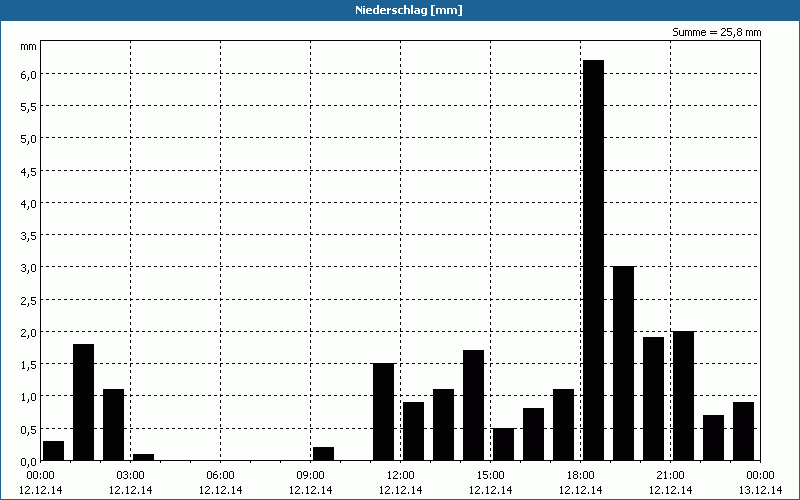This screenshot has height=500, width=800.
Task: Select the tiny 0,1 mm bar at 03:00
Action: point(143,457)
